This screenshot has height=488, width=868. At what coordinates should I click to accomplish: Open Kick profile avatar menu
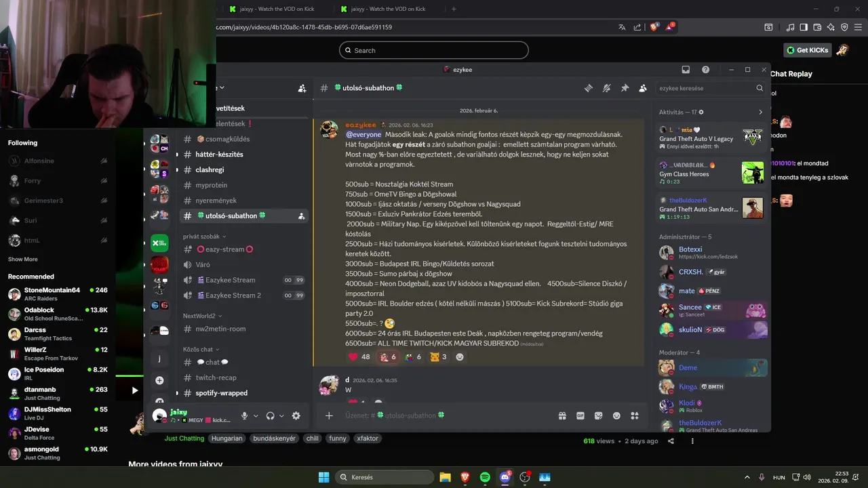pyautogui.click(x=843, y=50)
